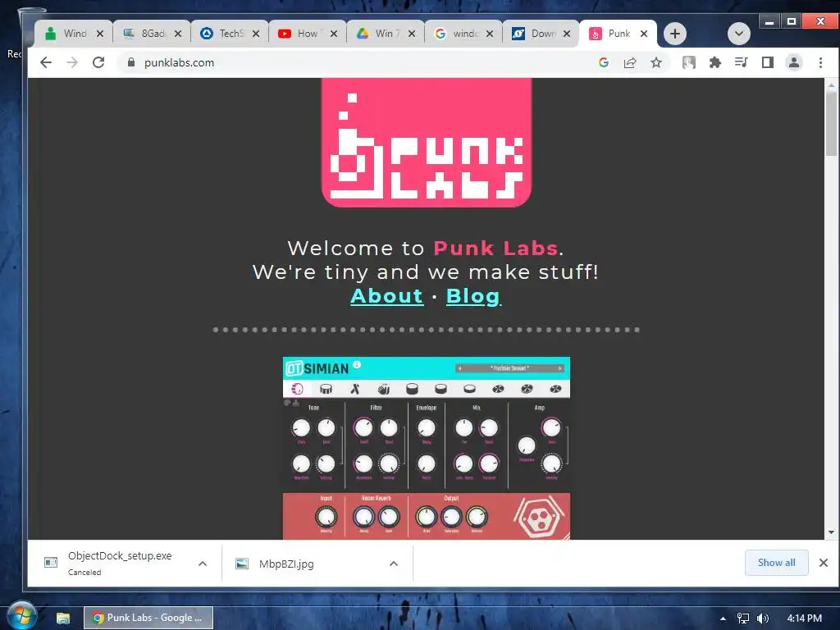This screenshot has width=840, height=630.
Task: Close the 'TechS' tab
Action: 256,34
